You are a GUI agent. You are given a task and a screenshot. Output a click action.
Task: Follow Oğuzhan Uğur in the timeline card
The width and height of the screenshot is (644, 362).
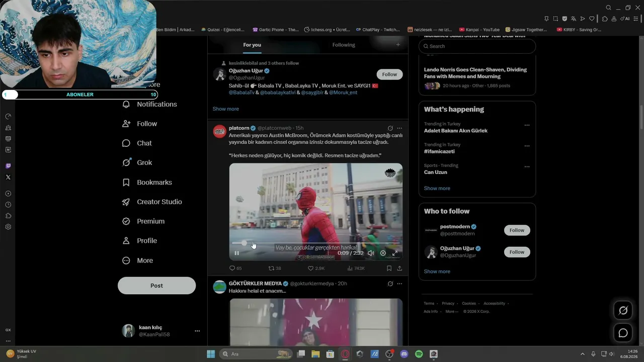coord(389,74)
